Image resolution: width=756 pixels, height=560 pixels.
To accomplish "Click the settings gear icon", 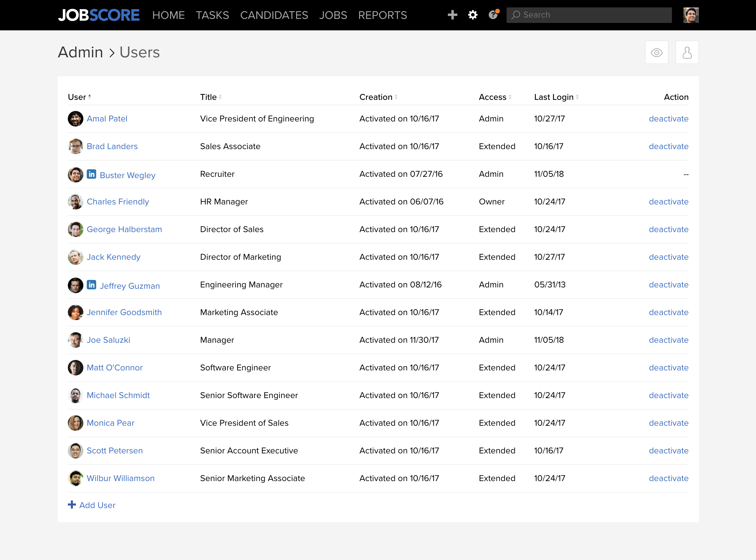I will pos(474,15).
